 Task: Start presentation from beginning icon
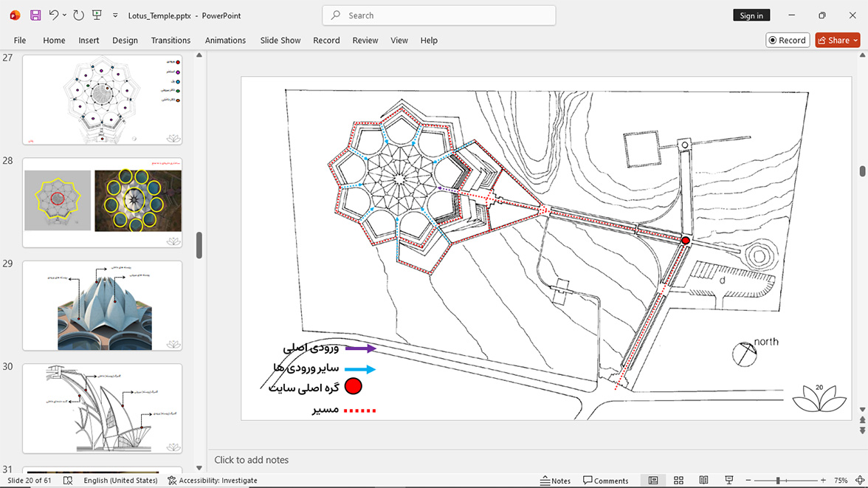[x=97, y=16]
